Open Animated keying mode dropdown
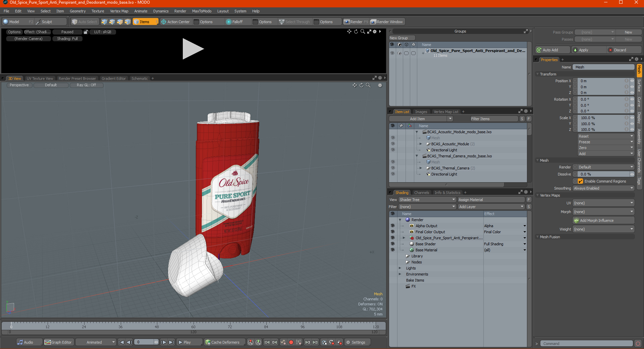Viewport: 644px width, 349px height. [96, 342]
